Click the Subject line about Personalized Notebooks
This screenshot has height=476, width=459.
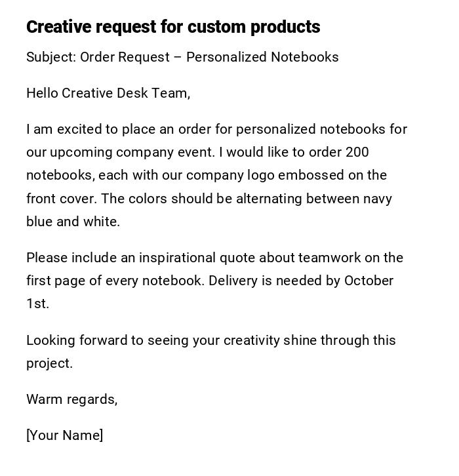tap(182, 57)
